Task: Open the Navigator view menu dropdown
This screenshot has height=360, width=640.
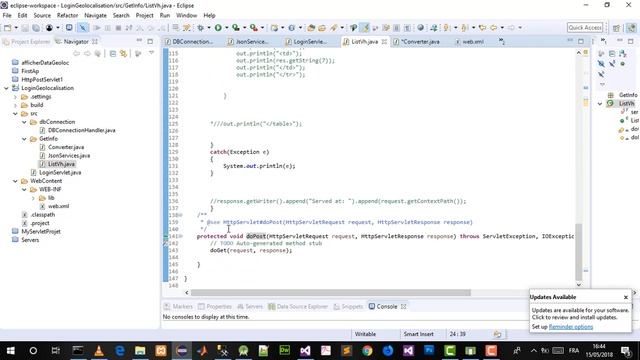Action: pos(151,53)
